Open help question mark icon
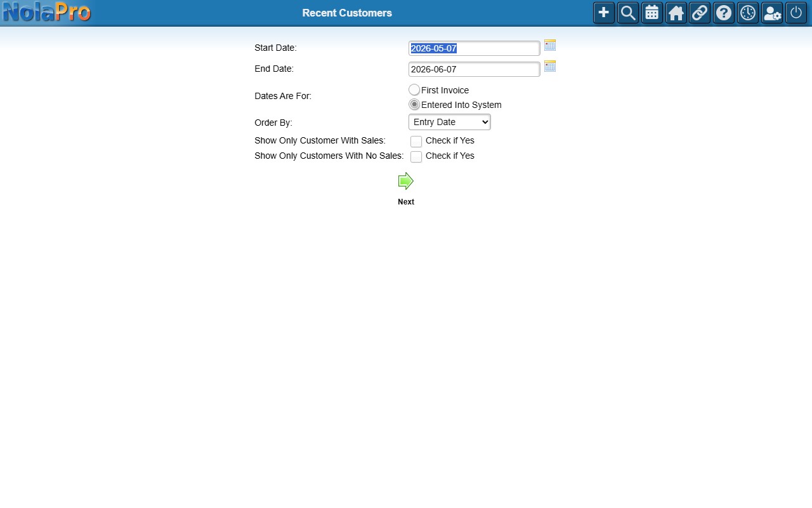The image size is (812, 508). point(724,13)
